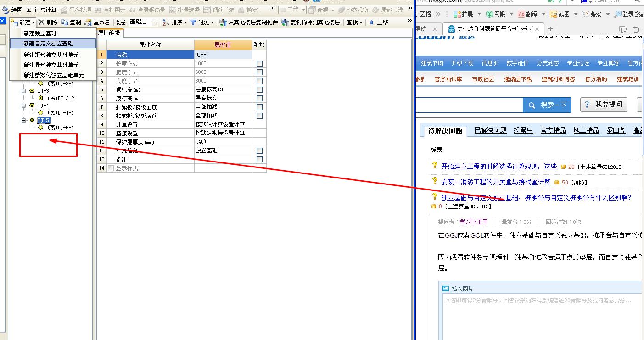Run 汇总计算 summary calculation

tap(42, 10)
